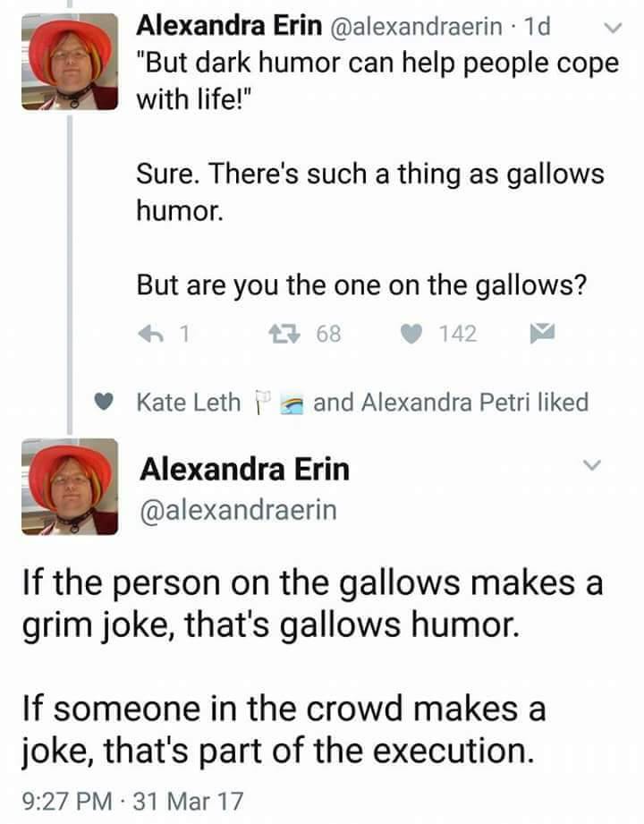Click the 142 likes count
The height and width of the screenshot is (824, 644).
pos(458,335)
